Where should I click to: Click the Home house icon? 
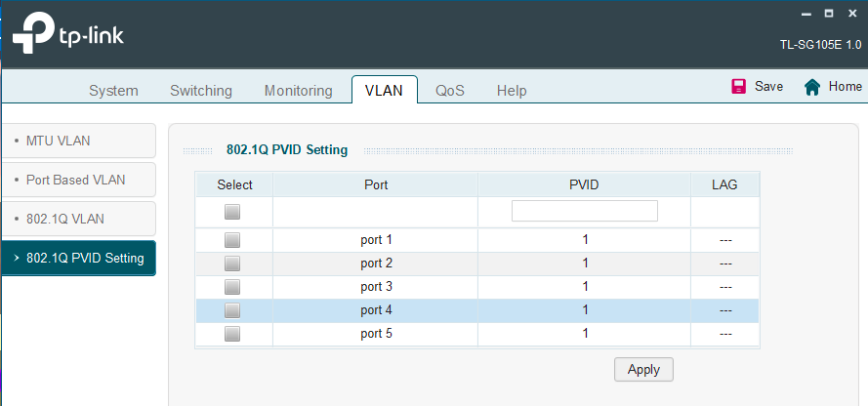811,87
